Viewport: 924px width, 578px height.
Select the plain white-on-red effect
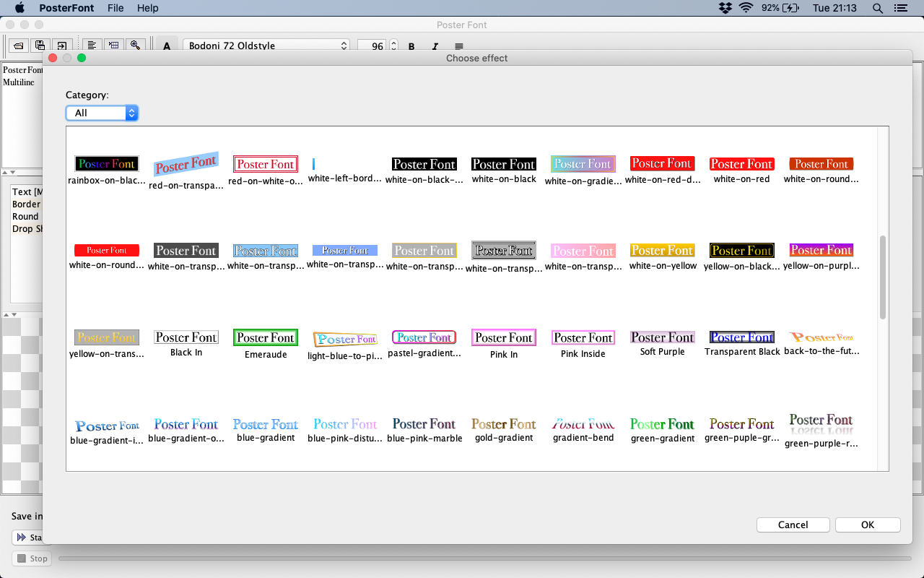pos(742,164)
